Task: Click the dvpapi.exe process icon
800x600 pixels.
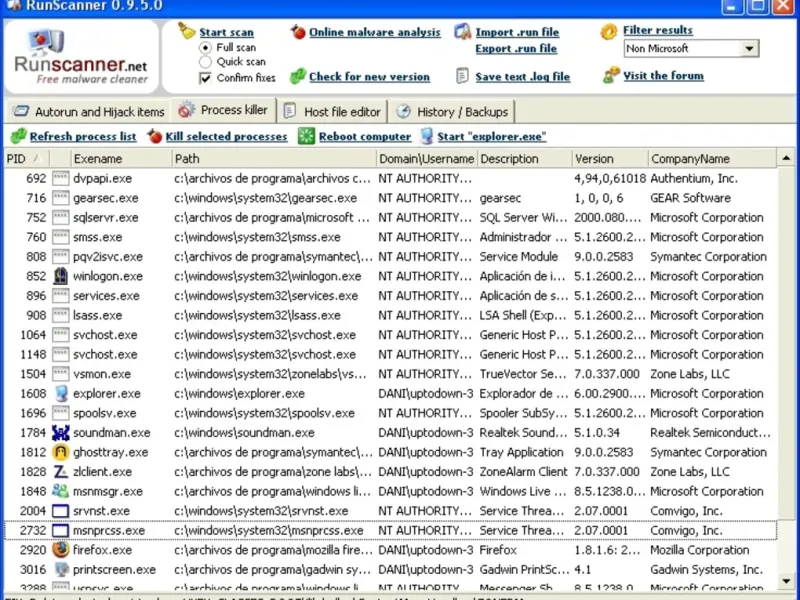Action: point(61,178)
